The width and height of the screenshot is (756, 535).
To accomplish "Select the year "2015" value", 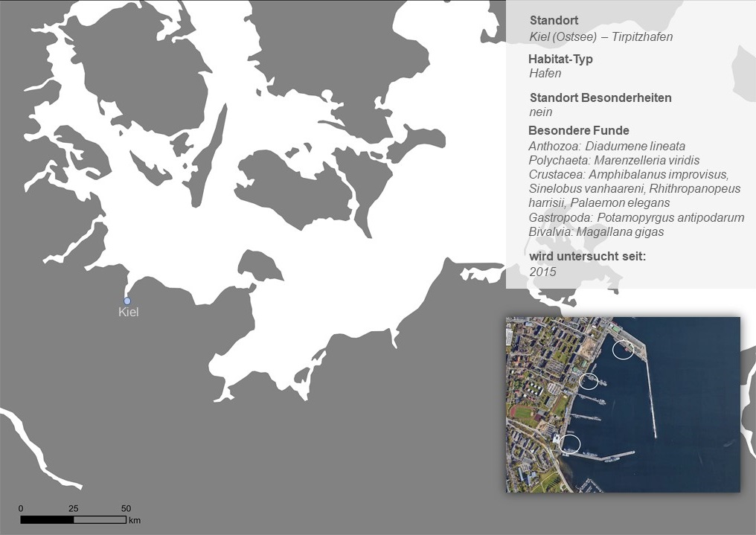I will point(542,272).
